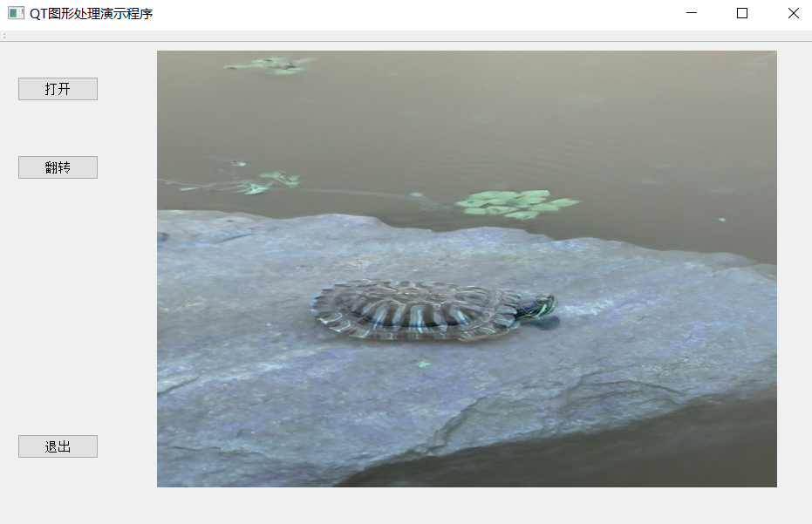Image resolution: width=812 pixels, height=524 pixels.
Task: Exit the program via the 退出 button
Action: point(58,446)
